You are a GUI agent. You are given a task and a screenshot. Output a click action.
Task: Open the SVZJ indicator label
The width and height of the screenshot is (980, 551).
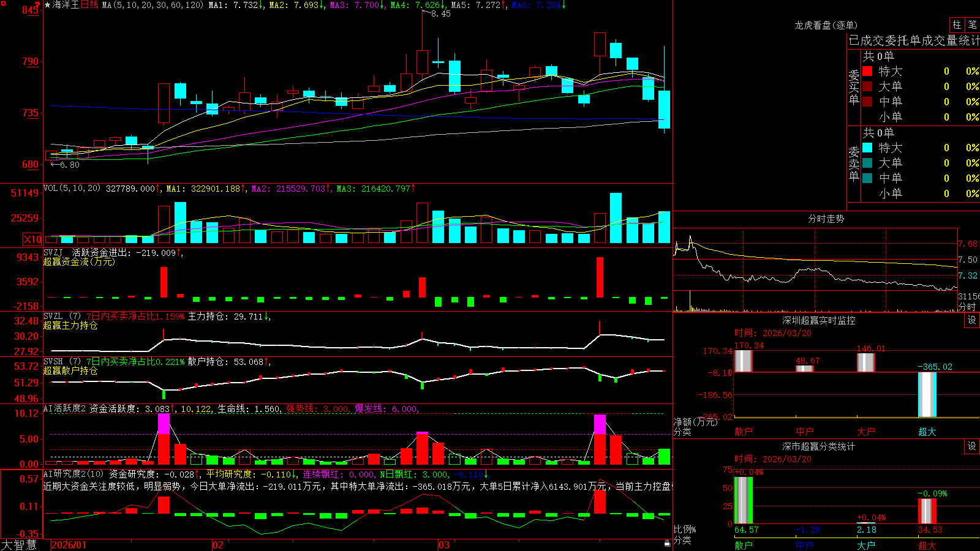tap(53, 252)
